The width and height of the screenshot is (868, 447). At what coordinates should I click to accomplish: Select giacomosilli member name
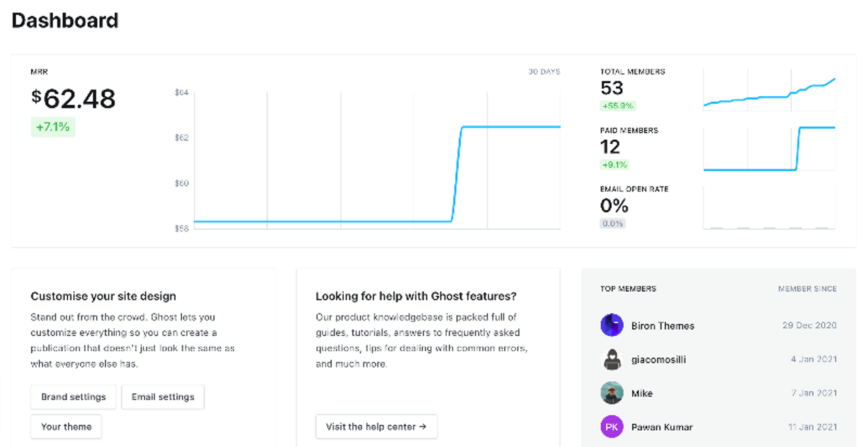659,360
